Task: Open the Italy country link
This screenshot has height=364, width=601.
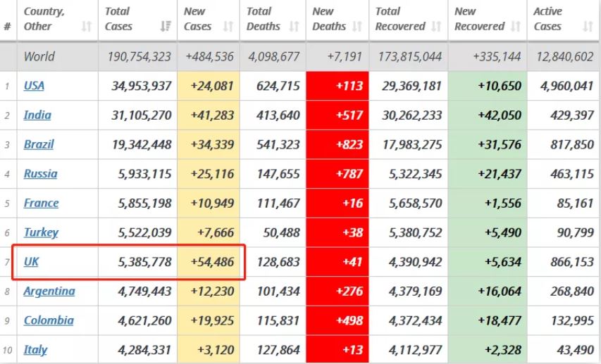Action: point(35,350)
